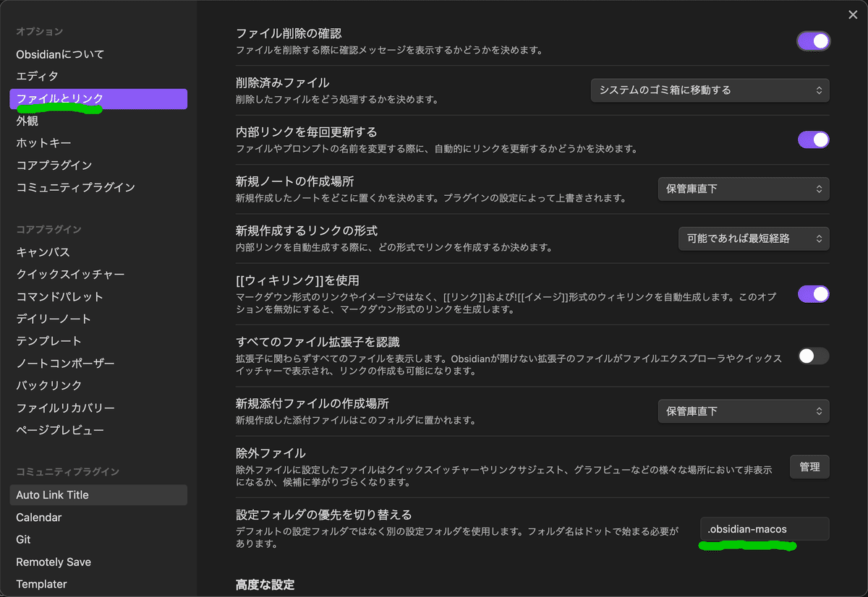Open the 新規作成するリンクの形式 dropdown
868x597 pixels.
754,239
